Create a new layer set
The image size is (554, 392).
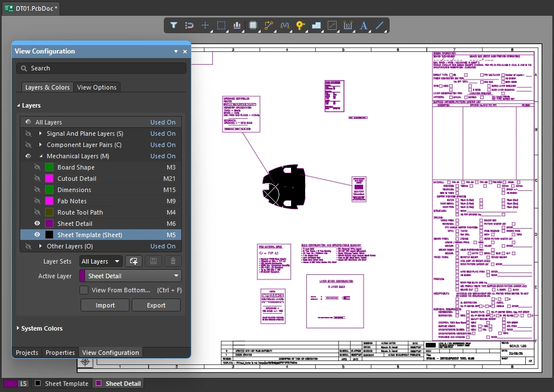(133, 261)
